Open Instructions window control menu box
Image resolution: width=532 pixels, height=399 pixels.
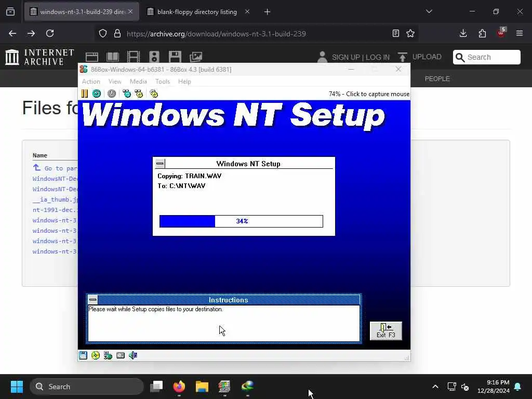92,300
